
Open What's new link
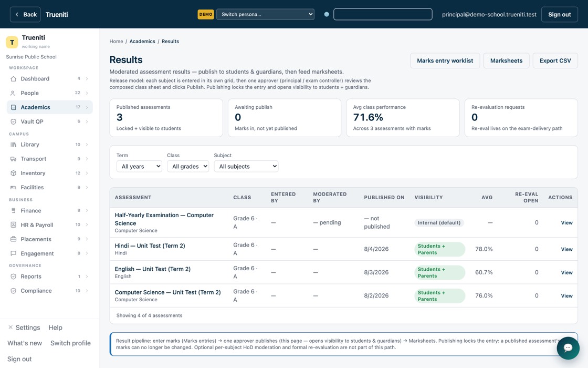(25, 343)
